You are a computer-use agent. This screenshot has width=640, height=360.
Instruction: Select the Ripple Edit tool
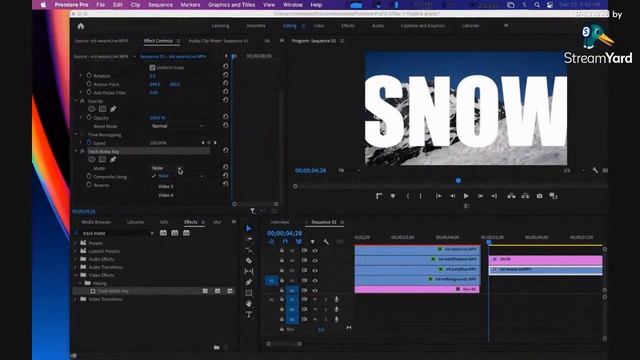[x=249, y=250]
